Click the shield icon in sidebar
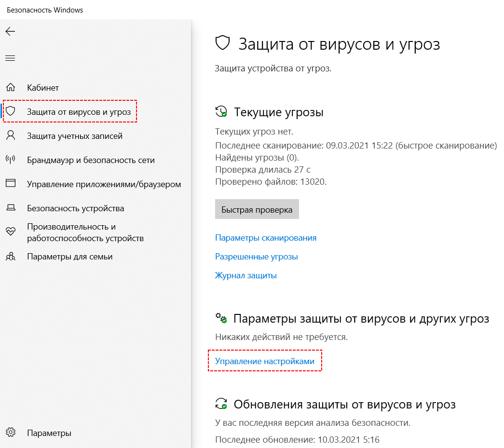Viewport: 504px width, 448px height. tap(11, 111)
